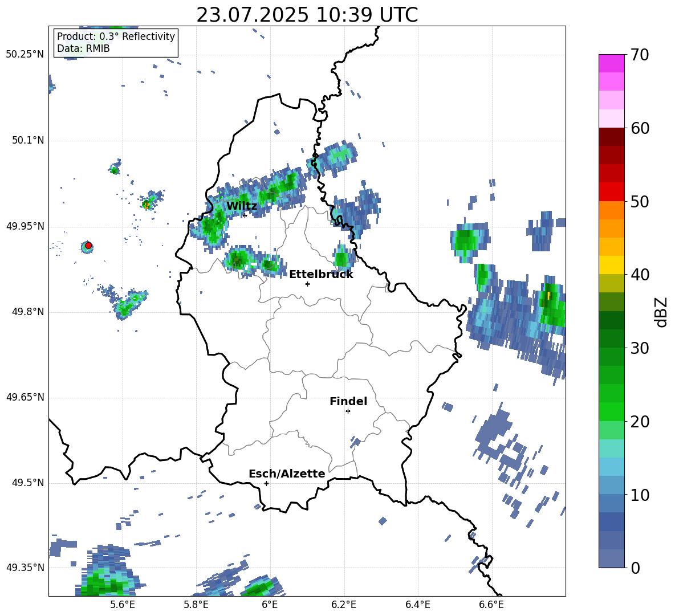This screenshot has width=675, height=616.
Task: Click the cross marker below Ettelbruck label
Action: pos(307,284)
